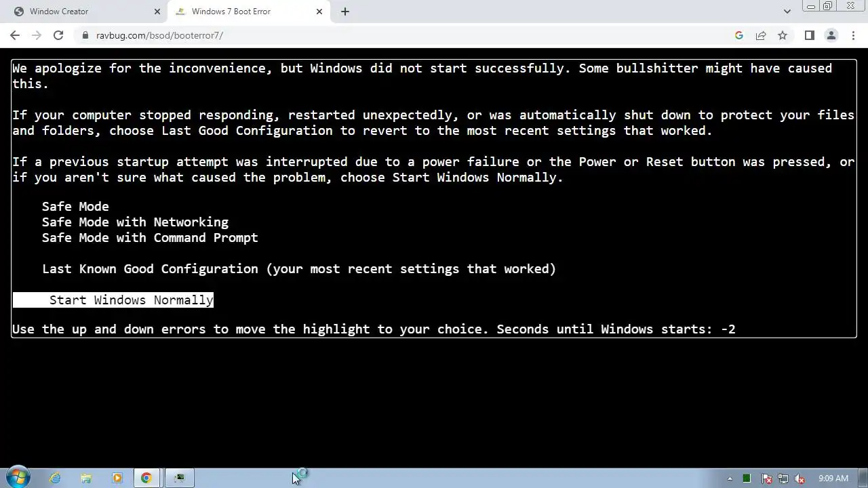Select Start Windows Normally highlighted option

[113, 300]
